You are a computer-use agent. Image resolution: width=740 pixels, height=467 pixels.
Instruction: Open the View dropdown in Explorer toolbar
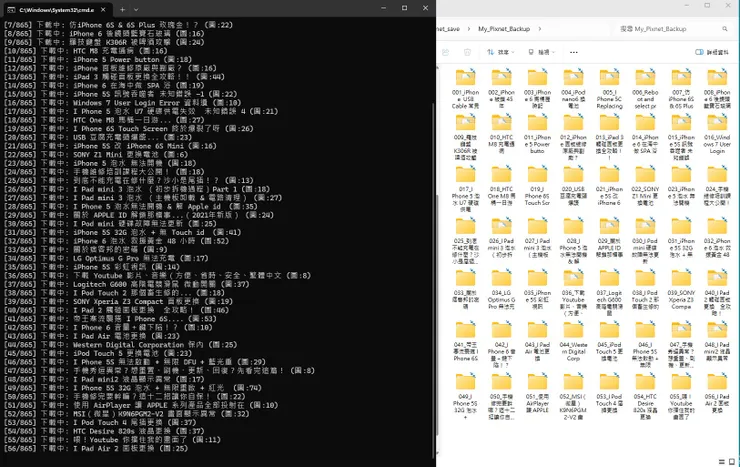click(x=541, y=52)
